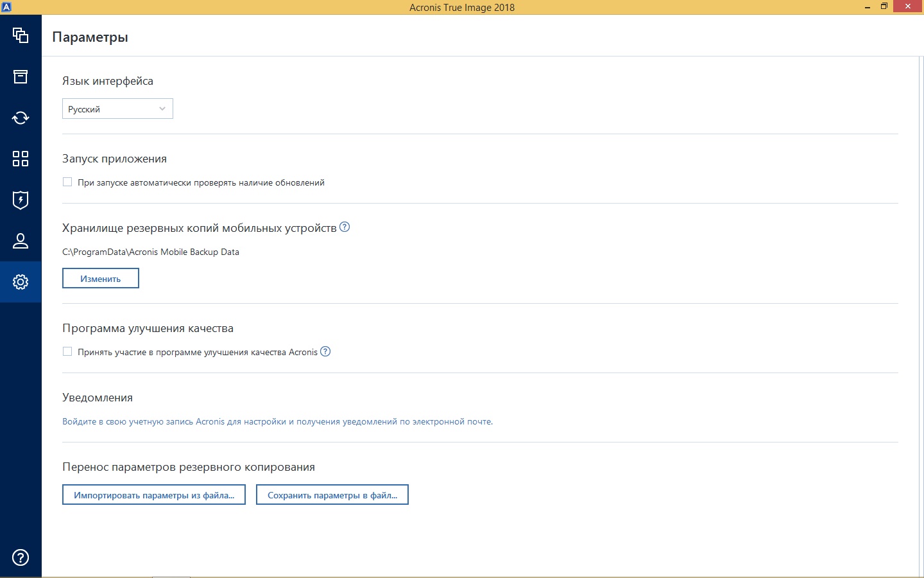Tick the Acronis quality program checkbox

pyautogui.click(x=67, y=351)
